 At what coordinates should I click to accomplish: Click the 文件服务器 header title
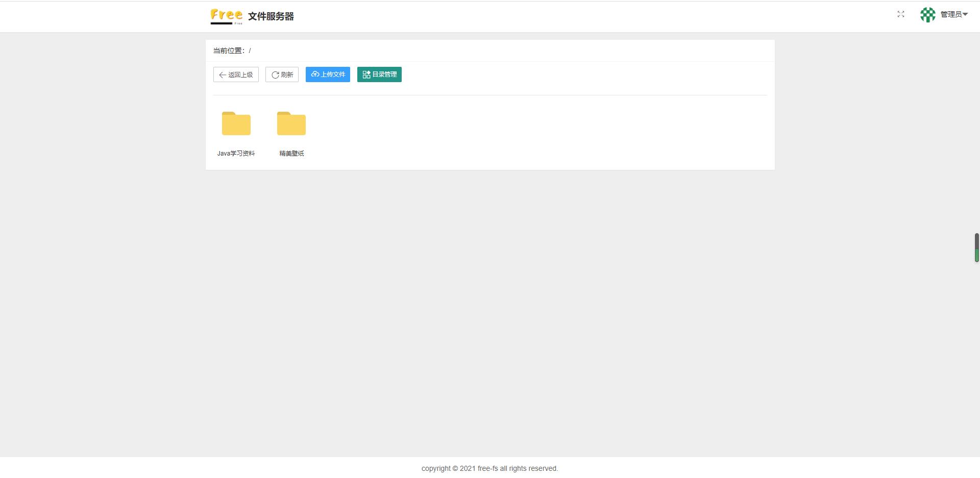tap(271, 16)
